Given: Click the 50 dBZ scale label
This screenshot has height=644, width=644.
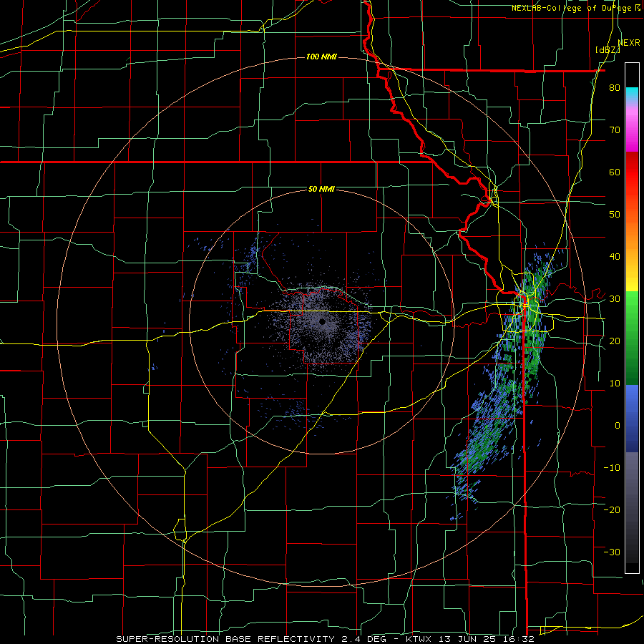Looking at the screenshot, I should coord(615,215).
